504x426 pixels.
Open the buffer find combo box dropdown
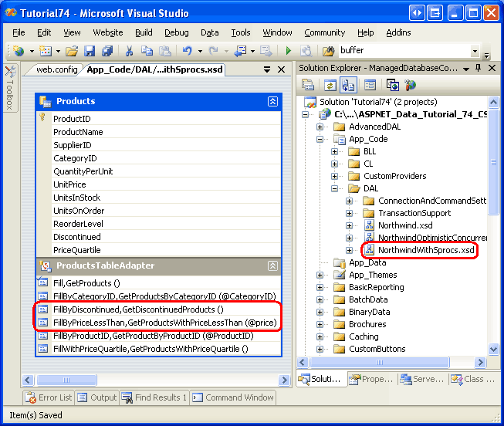474,51
